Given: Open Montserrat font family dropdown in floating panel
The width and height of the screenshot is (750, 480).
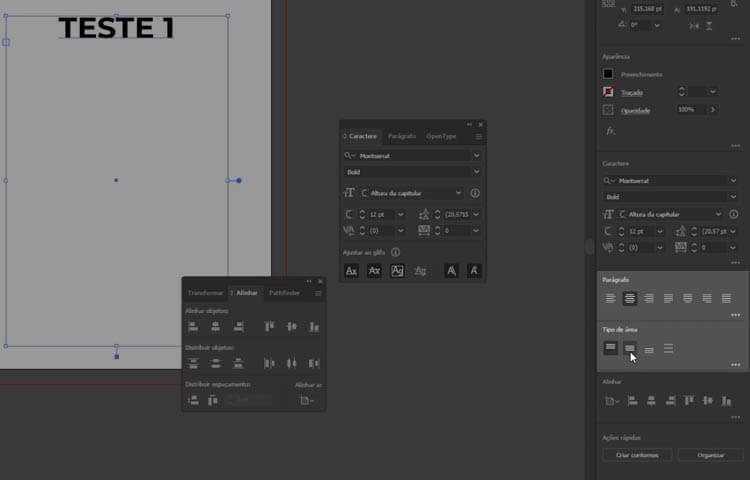Looking at the screenshot, I should (476, 156).
